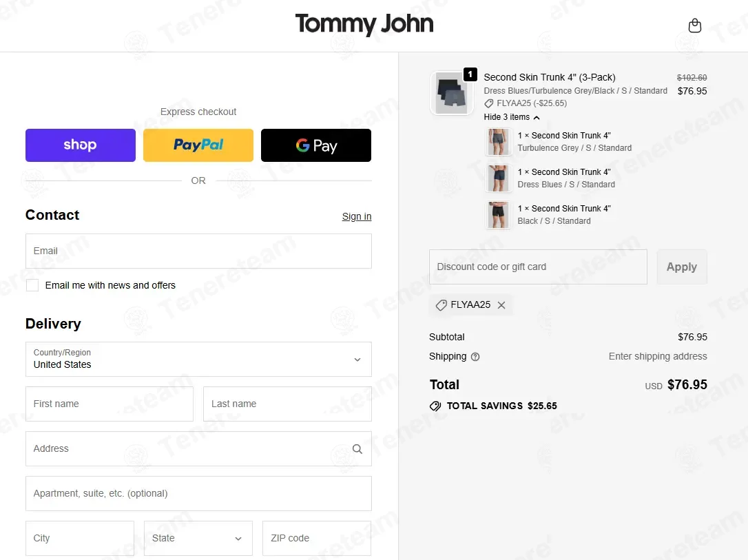Viewport: 748px width, 560px height.
Task: Click the Black trunk thumbnail
Action: pos(498,215)
